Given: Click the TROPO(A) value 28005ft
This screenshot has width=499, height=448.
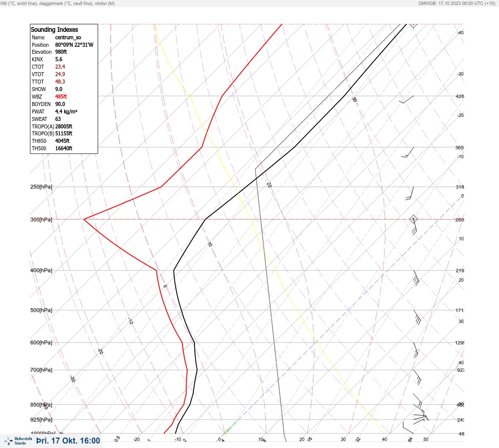Looking at the screenshot, I should click(x=64, y=126).
